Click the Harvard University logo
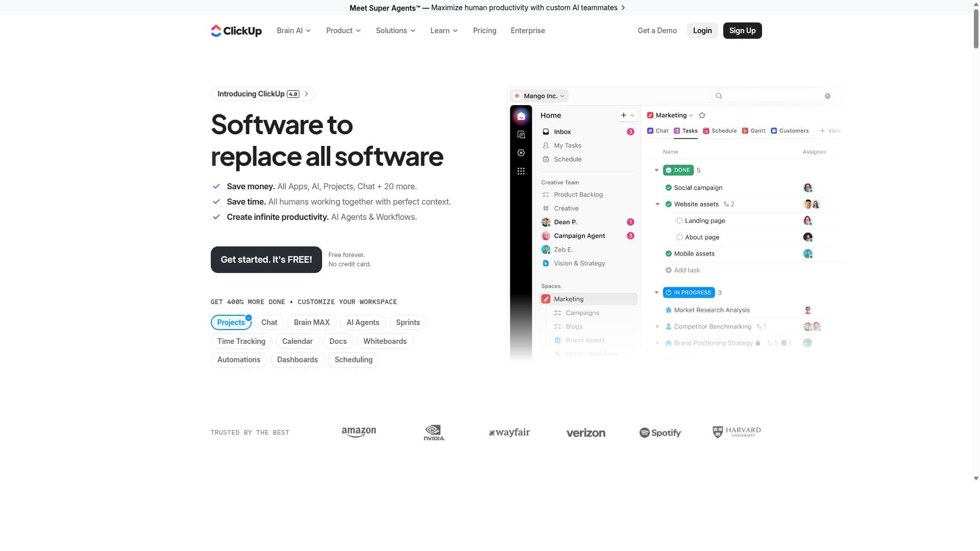The height and width of the screenshot is (551, 980). click(737, 432)
